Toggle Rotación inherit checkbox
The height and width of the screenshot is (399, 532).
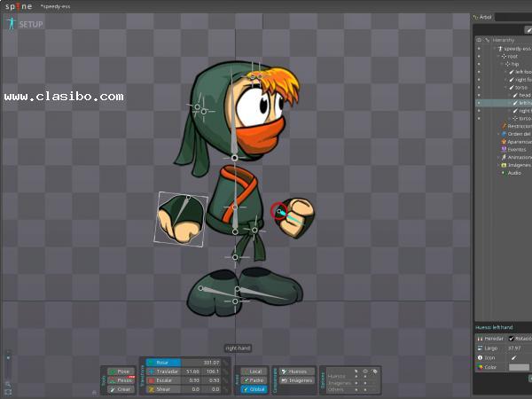pyautogui.click(x=512, y=339)
